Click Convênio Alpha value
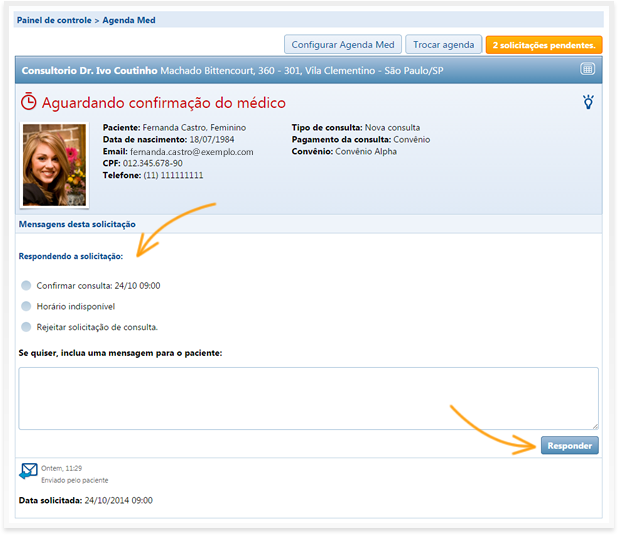This screenshot has height=535, width=618. point(366,151)
